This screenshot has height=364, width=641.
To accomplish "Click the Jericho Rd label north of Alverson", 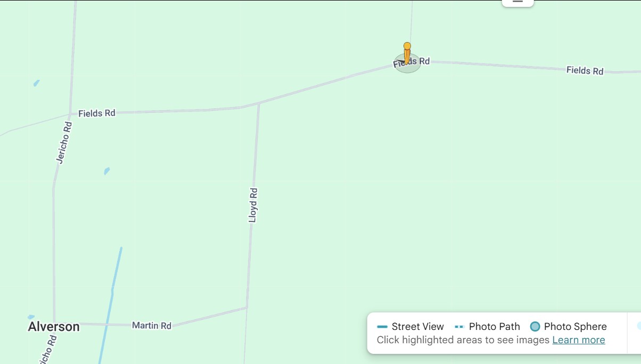I will (x=64, y=143).
